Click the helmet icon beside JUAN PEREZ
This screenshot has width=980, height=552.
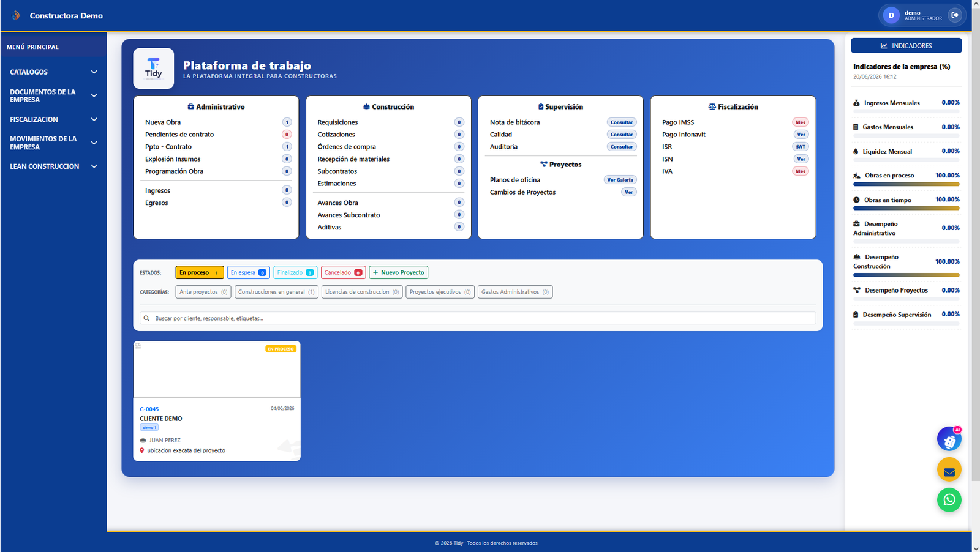pyautogui.click(x=143, y=440)
